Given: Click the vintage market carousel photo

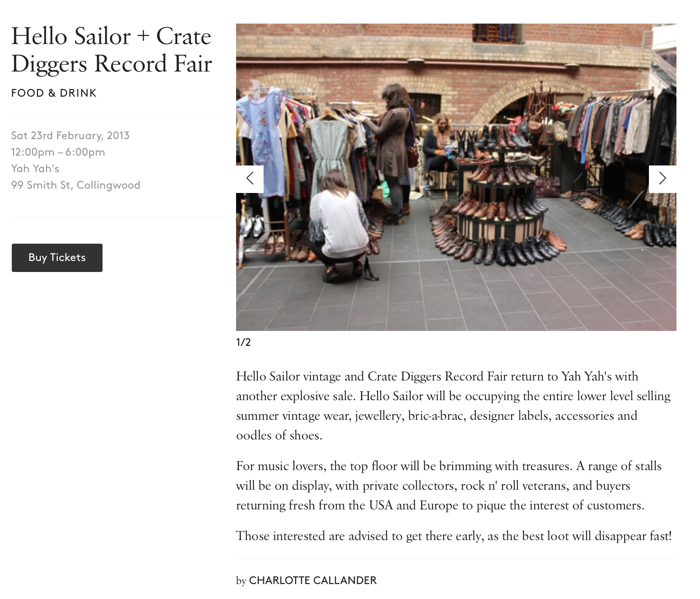Looking at the screenshot, I should coord(456,177).
